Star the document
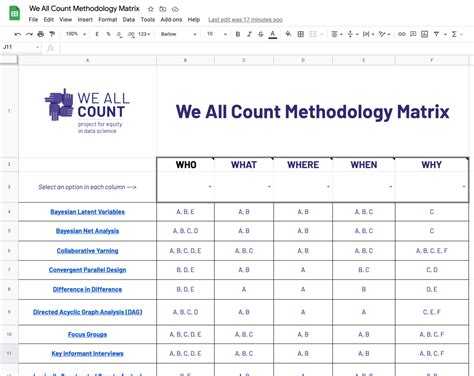Image resolution: width=474 pixels, height=376 pixels. point(151,9)
